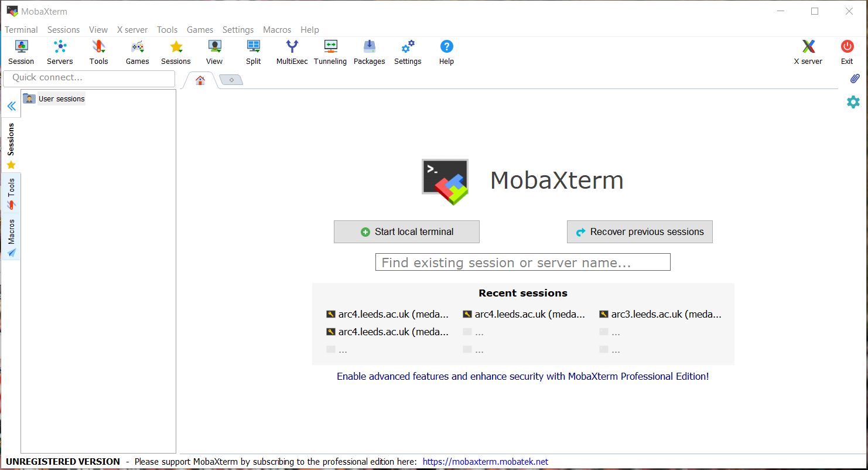The image size is (868, 470).
Task: Open the Games menu
Action: 200,30
